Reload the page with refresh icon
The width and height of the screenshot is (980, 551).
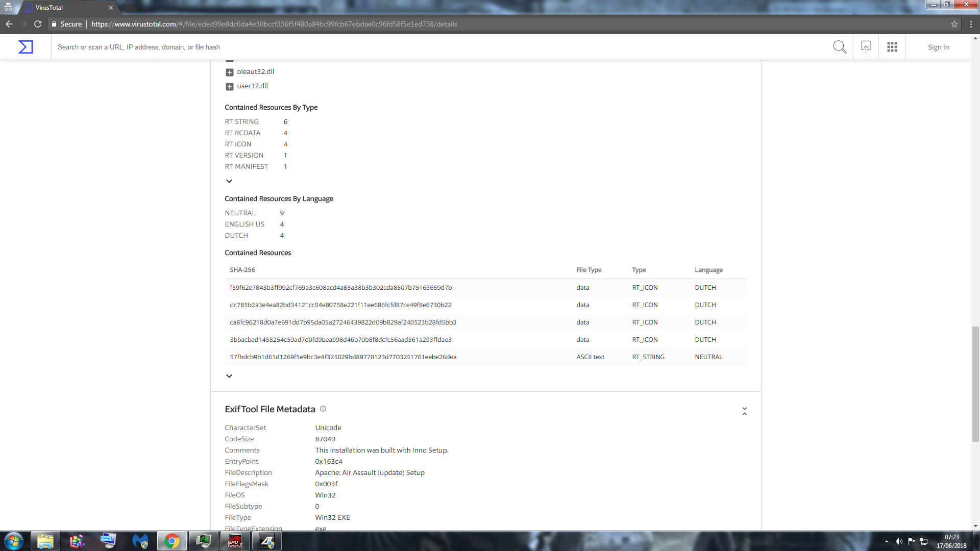pos(38,24)
